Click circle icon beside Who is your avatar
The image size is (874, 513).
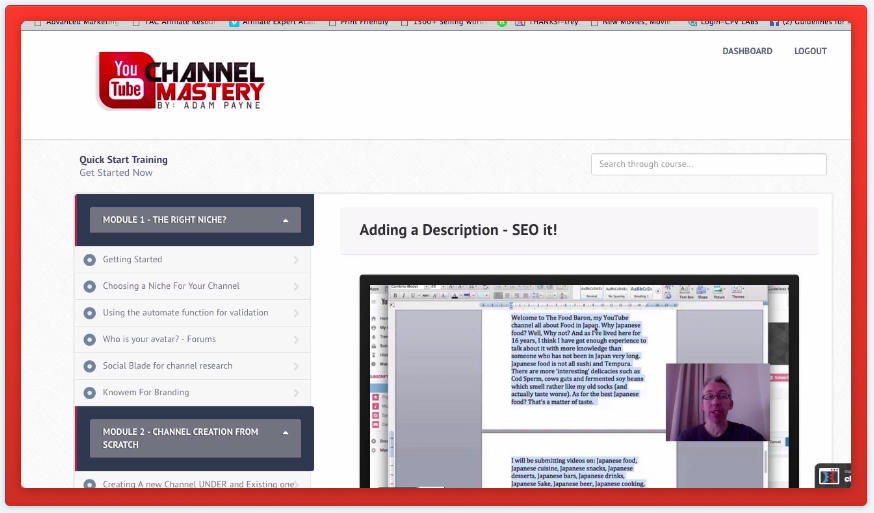tap(89, 340)
